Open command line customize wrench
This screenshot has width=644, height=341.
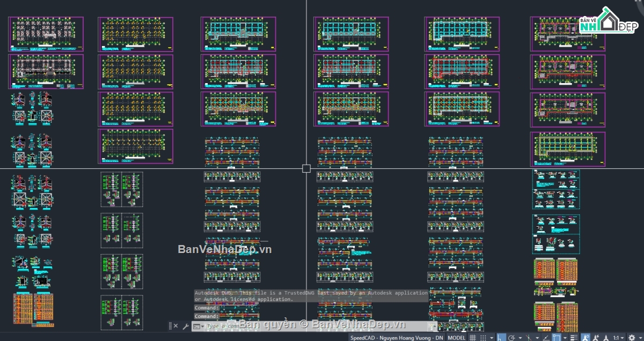pos(186,326)
